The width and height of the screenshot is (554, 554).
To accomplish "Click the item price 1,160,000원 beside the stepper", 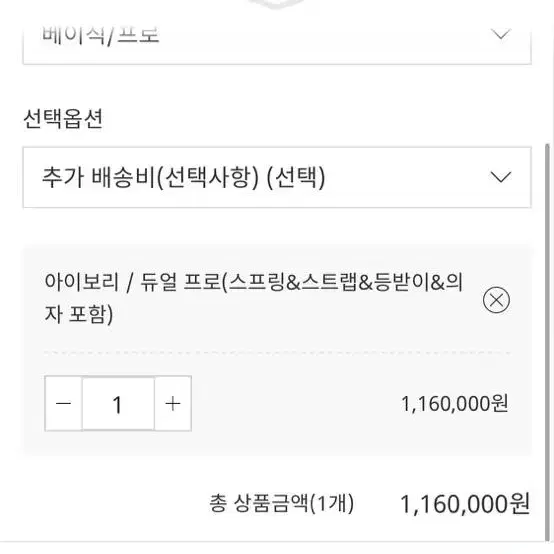I will [455, 403].
